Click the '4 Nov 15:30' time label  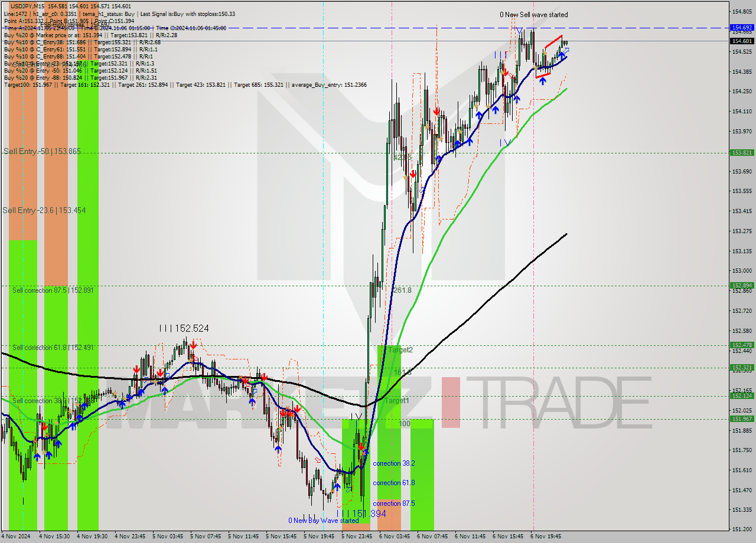(x=54, y=537)
